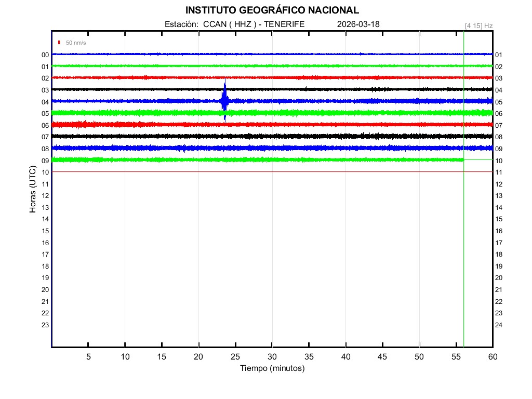The width and height of the screenshot is (532, 399).
Task: Click the right-axis hour label 24
Action: click(499, 325)
